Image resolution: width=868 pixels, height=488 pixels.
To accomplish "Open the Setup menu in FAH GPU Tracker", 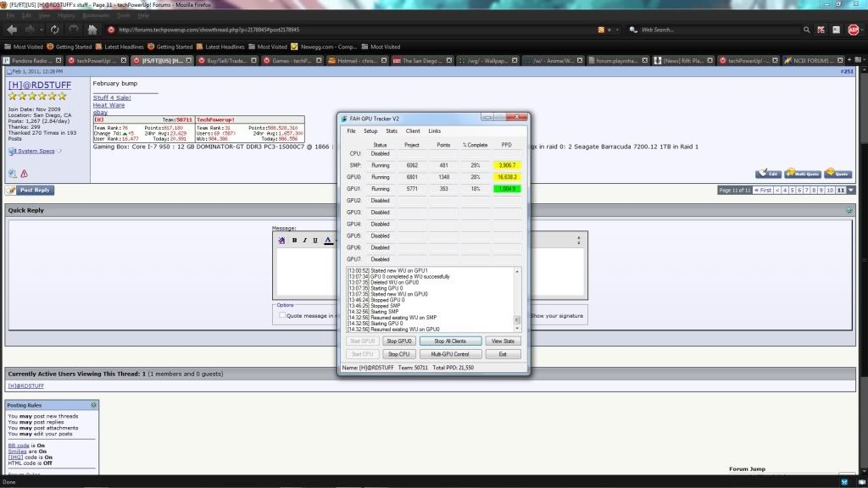I will coord(370,131).
